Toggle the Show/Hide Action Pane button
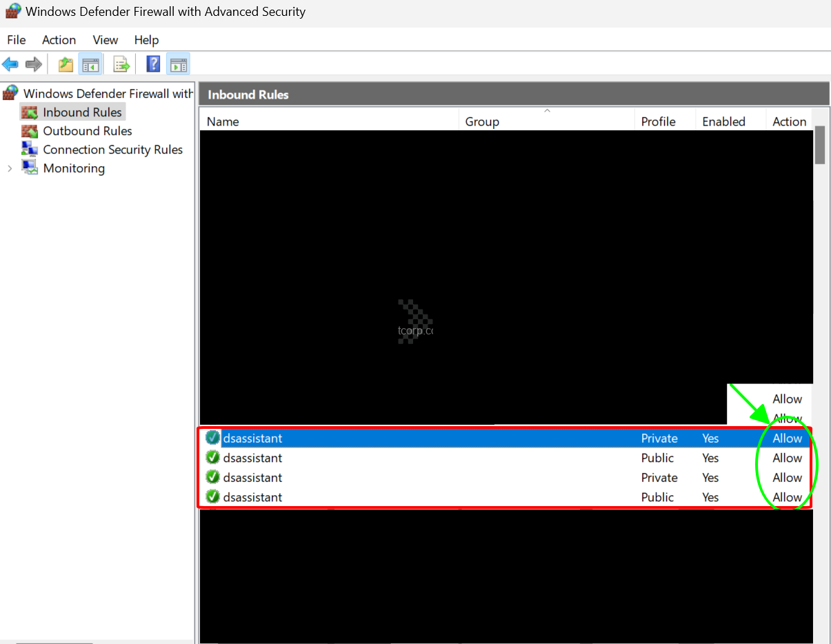This screenshot has width=831, height=644. tap(179, 65)
